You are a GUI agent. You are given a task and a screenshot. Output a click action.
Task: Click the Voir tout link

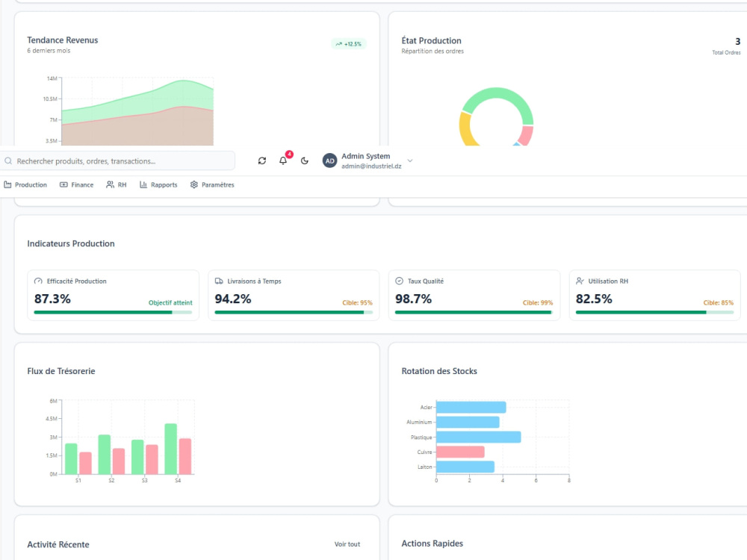pyautogui.click(x=347, y=544)
